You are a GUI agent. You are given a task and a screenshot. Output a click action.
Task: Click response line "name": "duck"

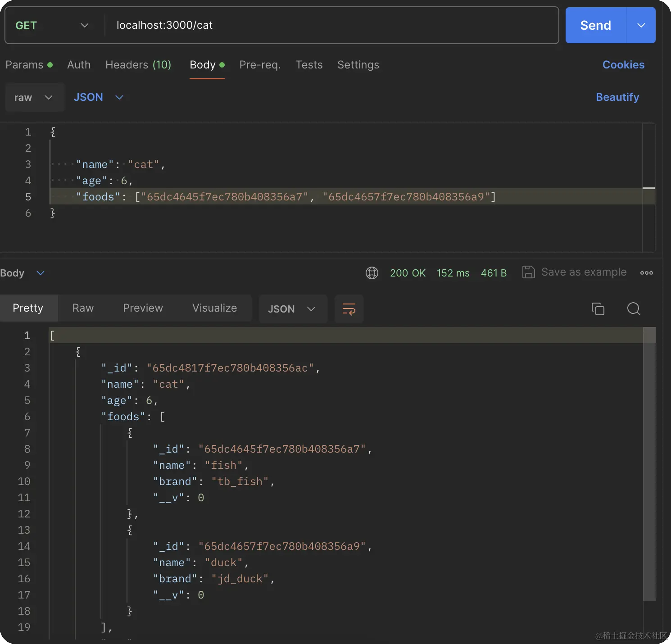(x=201, y=562)
